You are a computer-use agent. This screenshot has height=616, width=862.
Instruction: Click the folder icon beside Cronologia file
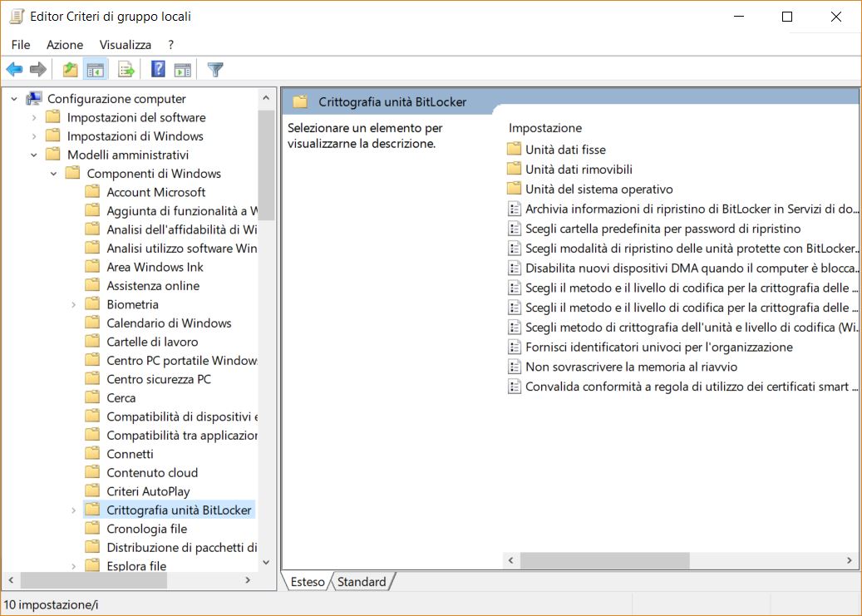pos(92,529)
